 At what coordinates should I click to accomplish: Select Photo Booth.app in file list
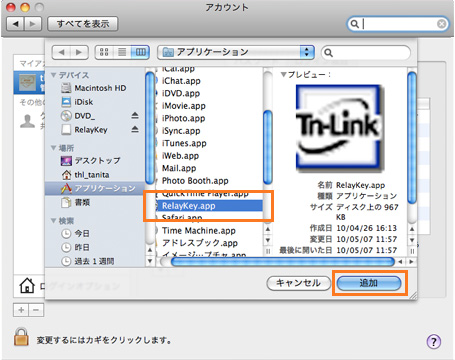coord(209,181)
